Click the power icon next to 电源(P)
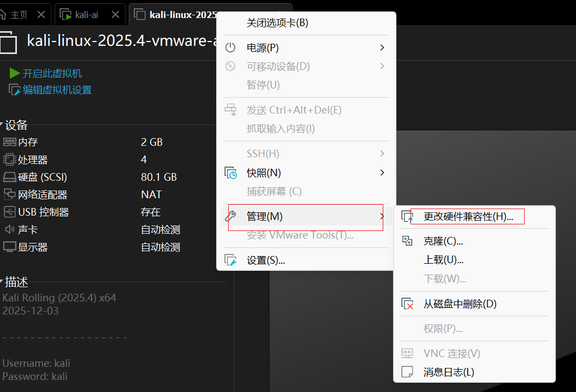Screen dimensions: 576x392 click(230, 47)
